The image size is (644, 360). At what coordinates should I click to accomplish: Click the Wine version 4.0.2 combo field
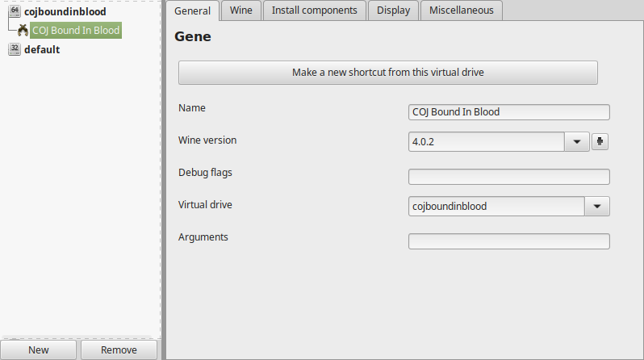(487, 142)
